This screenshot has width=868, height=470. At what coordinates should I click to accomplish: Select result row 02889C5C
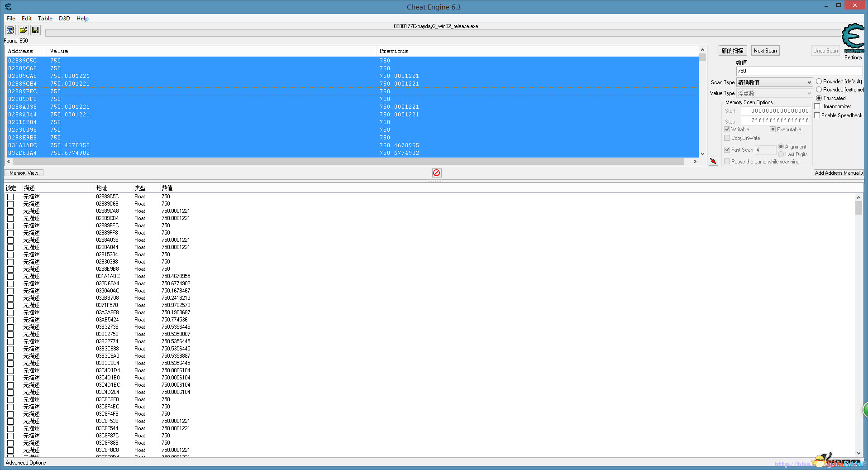click(x=352, y=61)
